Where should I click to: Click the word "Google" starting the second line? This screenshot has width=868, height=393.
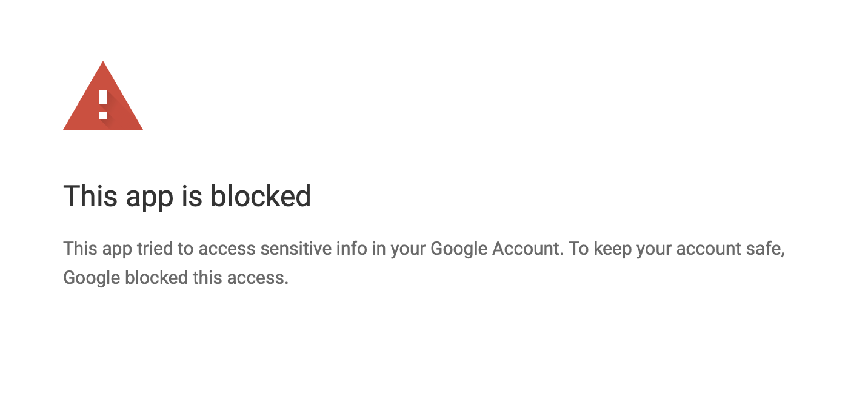coord(92,278)
